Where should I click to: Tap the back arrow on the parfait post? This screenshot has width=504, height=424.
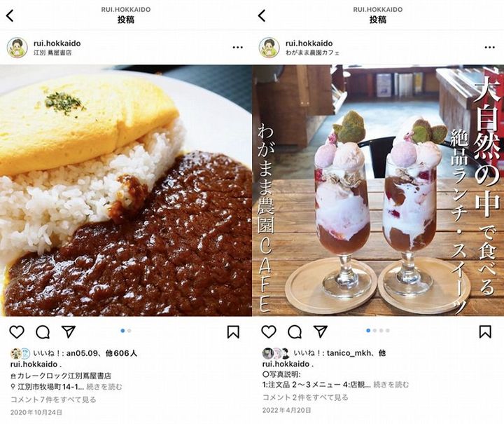262,15
